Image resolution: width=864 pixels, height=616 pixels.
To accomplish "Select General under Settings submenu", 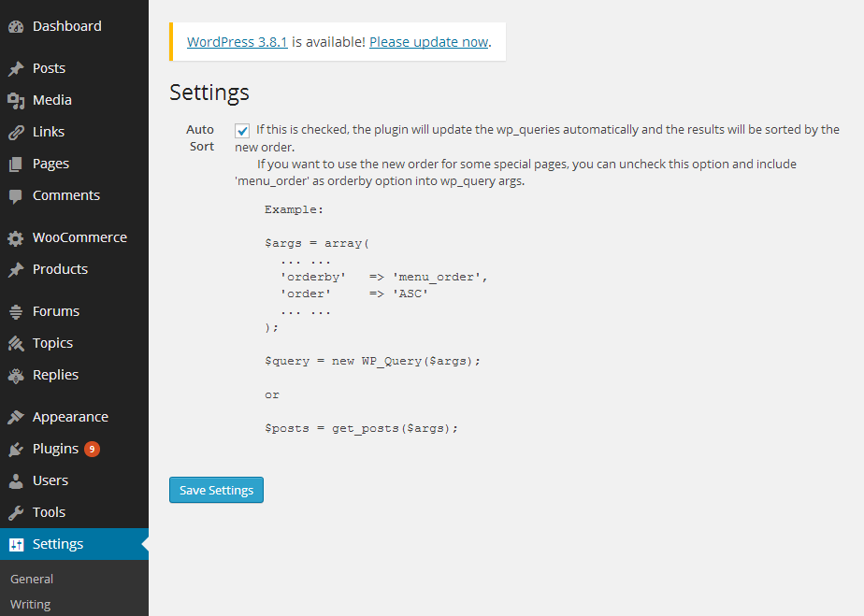I will (32, 580).
